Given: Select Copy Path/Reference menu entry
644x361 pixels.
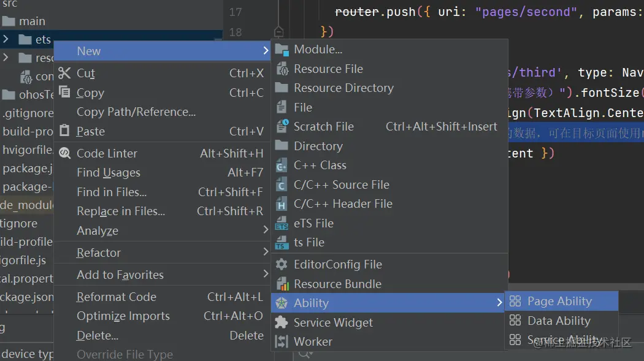Looking at the screenshot, I should click(163, 112).
